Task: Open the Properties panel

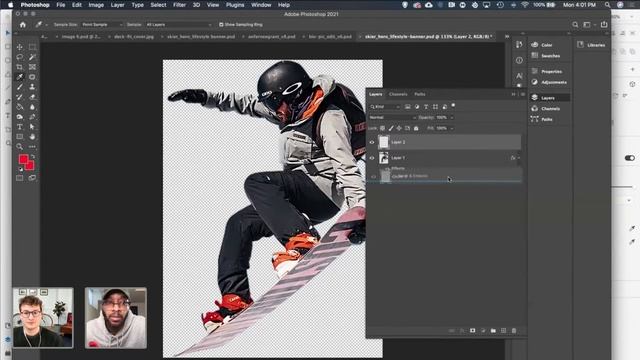Action: (x=550, y=71)
